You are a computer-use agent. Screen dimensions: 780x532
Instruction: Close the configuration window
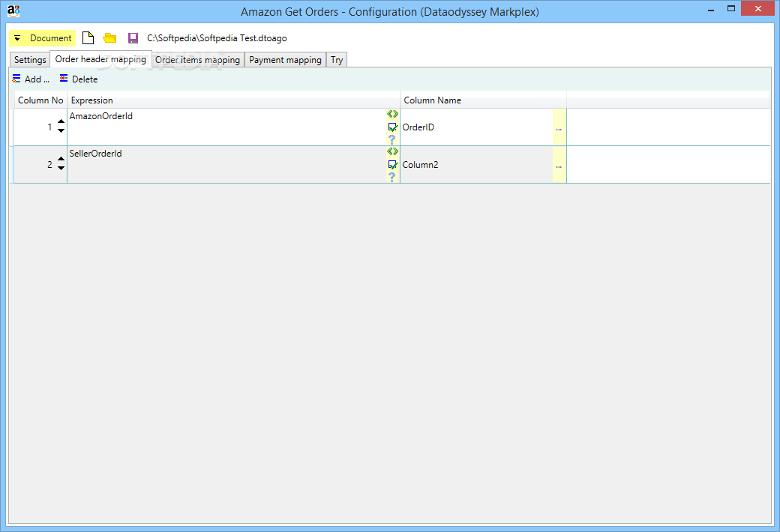point(757,8)
